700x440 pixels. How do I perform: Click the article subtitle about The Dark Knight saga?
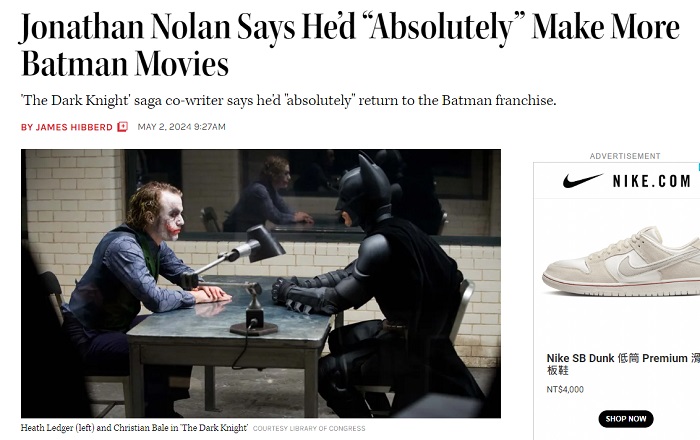tap(288, 100)
